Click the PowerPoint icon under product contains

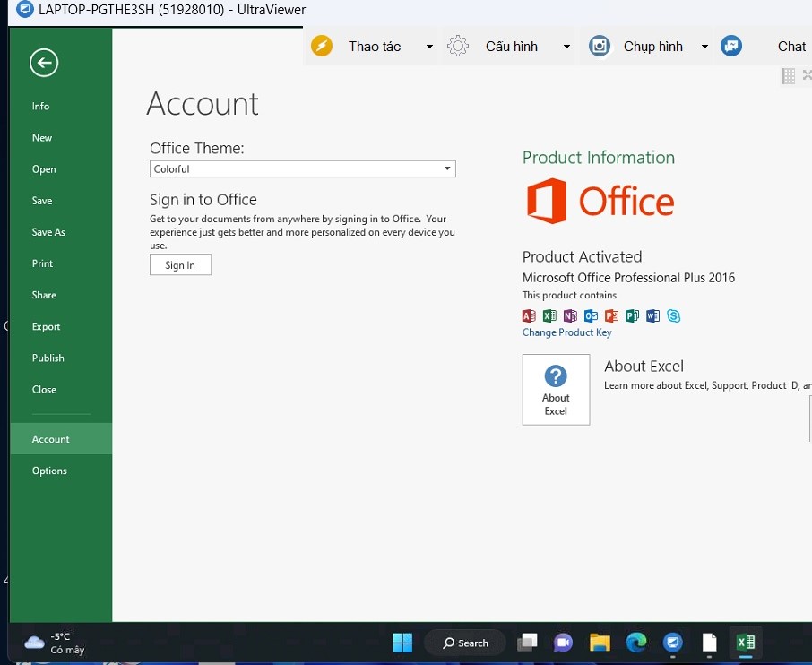[x=611, y=315]
